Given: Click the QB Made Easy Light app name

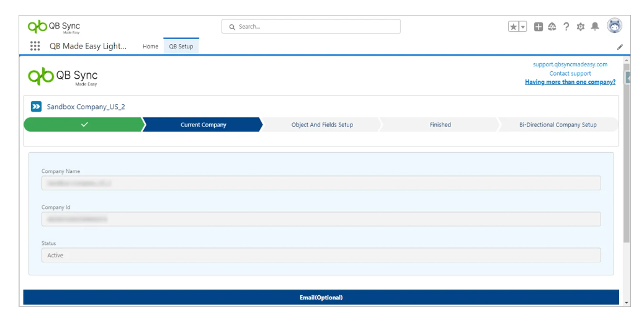Looking at the screenshot, I should click(x=88, y=47).
